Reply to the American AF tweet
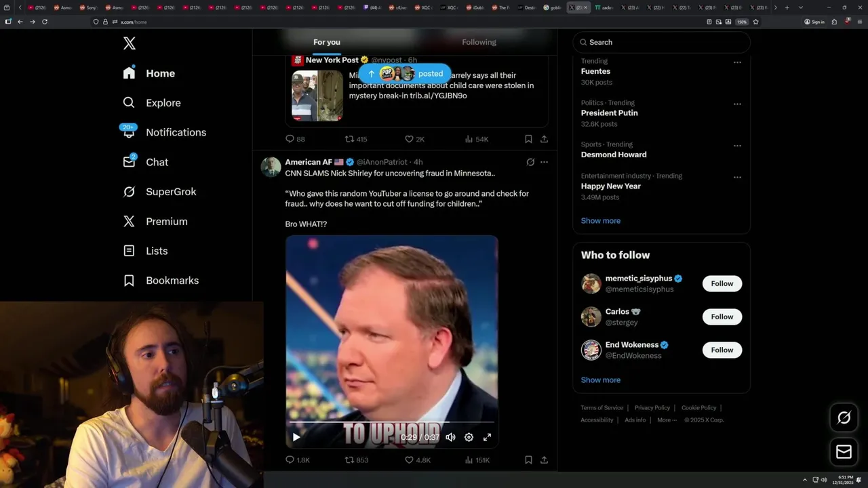Viewport: 868px width, 488px height. pos(298,460)
